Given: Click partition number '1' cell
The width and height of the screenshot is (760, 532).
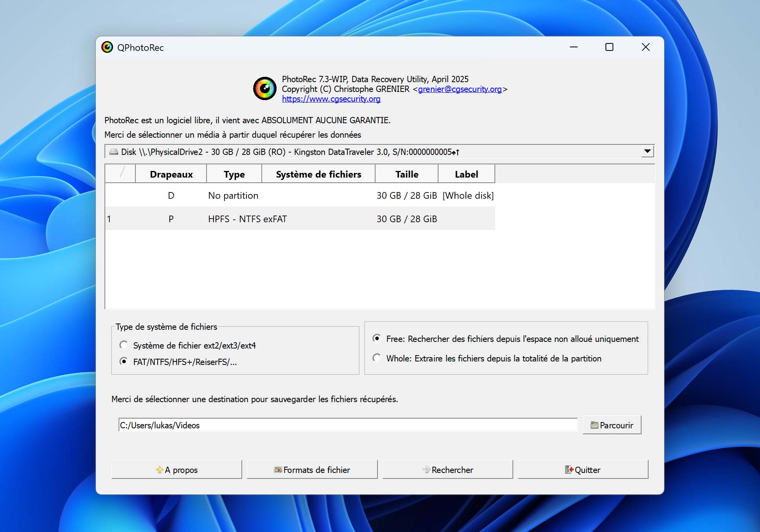Looking at the screenshot, I should (x=109, y=219).
